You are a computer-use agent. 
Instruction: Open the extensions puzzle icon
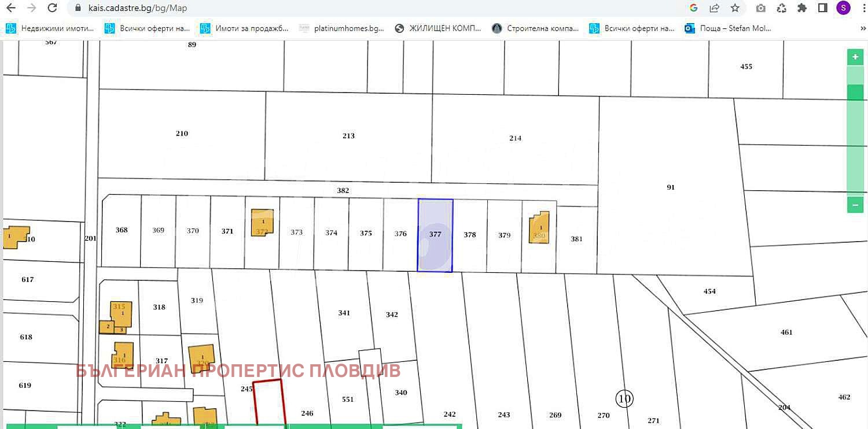pos(802,8)
